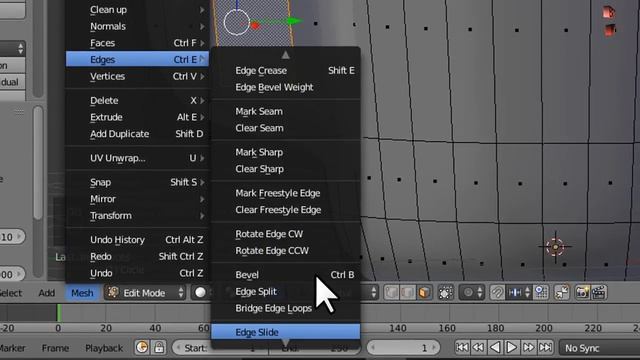Switch to edge select mode icon
Screen dimensions: 640x360
coord(407,292)
